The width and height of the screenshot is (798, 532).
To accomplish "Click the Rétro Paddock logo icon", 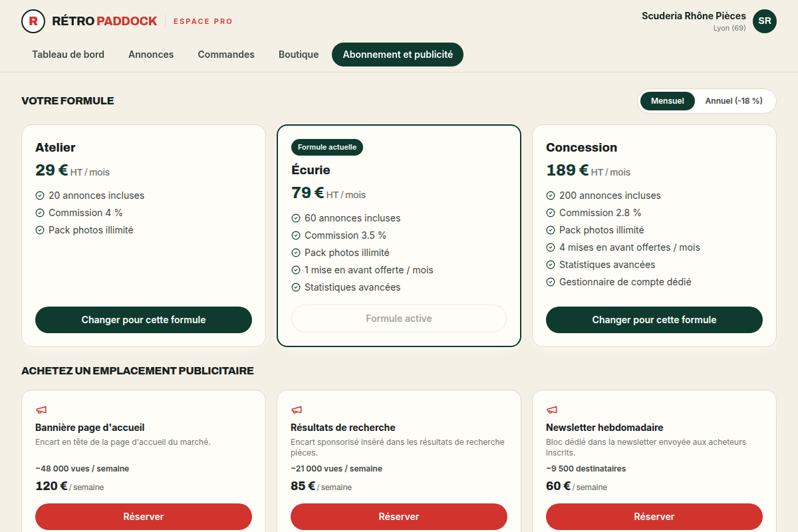I will click(33, 21).
